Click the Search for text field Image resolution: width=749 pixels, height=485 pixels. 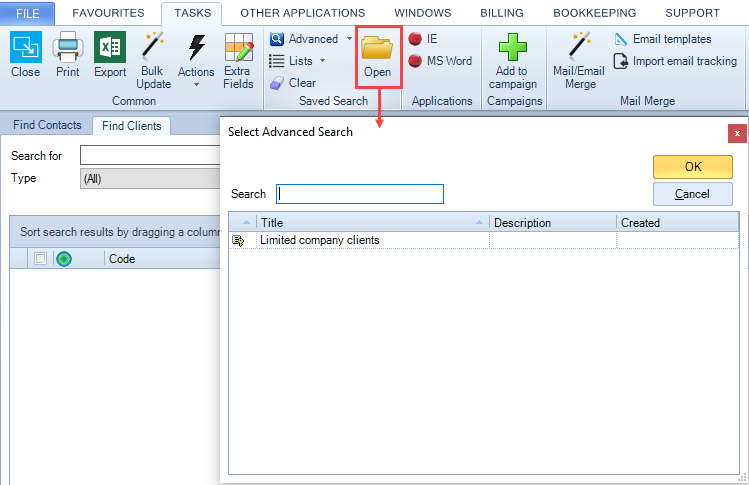(x=150, y=155)
